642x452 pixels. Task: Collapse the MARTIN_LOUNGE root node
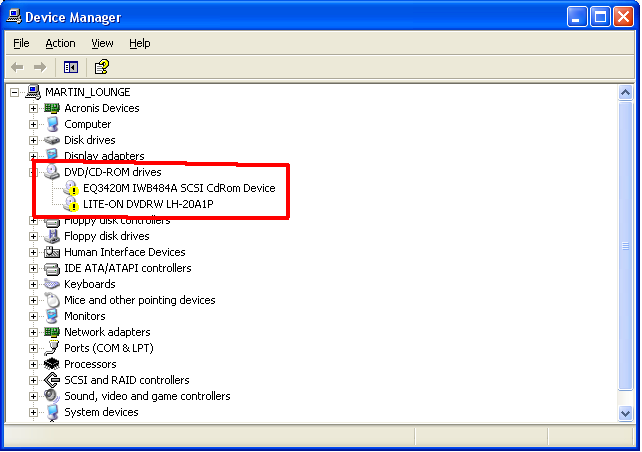[x=14, y=92]
